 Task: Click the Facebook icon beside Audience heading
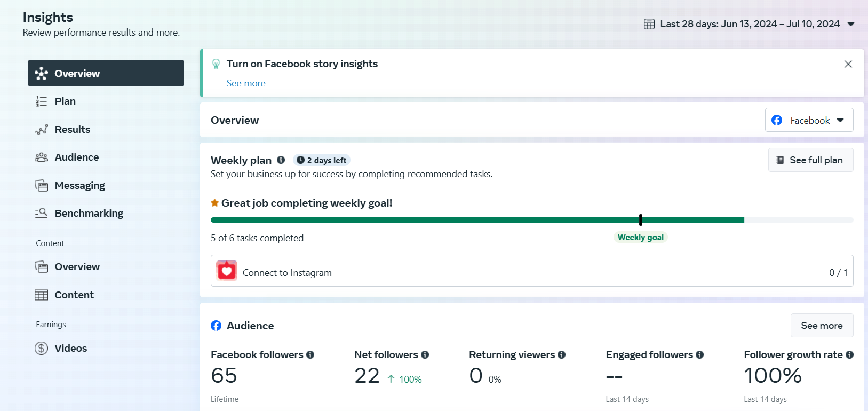click(x=216, y=326)
